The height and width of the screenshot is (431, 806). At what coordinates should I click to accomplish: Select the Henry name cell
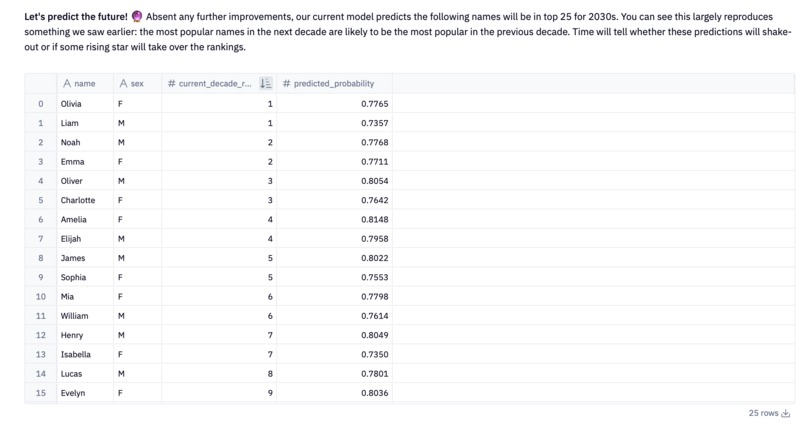pos(85,335)
